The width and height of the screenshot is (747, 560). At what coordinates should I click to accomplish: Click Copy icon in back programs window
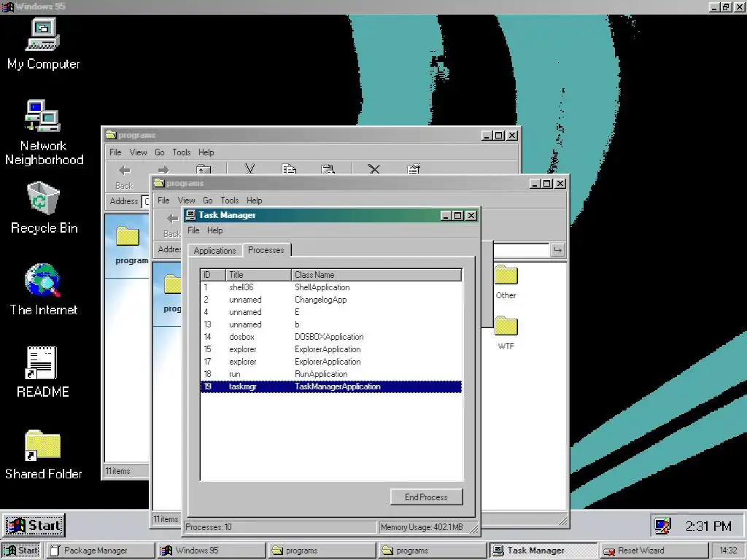pos(289,168)
